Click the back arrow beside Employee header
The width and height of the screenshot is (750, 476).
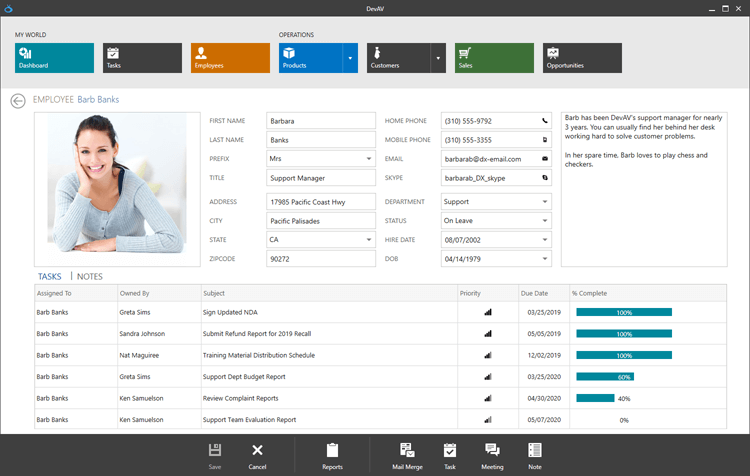pos(18,100)
